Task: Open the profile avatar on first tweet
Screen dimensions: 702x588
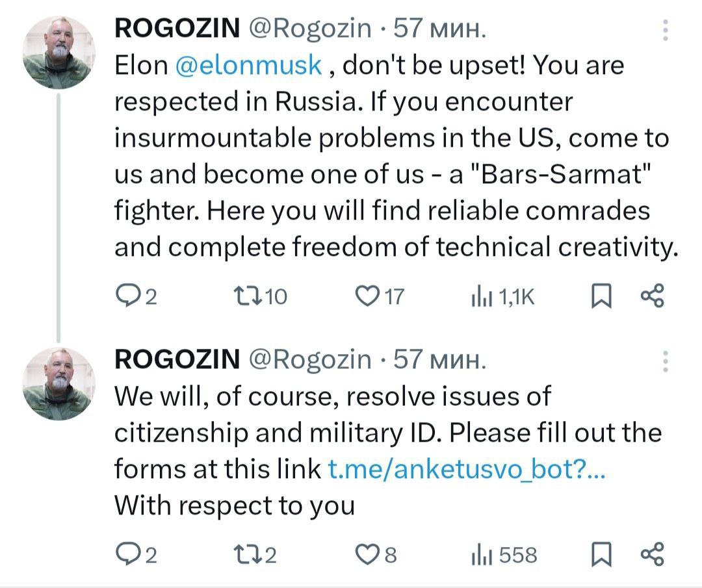Action: [x=59, y=53]
